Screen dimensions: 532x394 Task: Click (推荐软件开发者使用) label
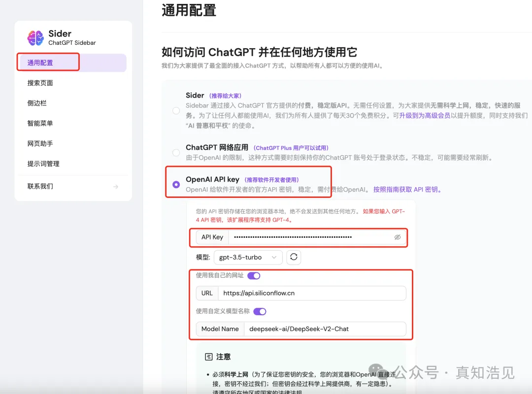(x=272, y=180)
